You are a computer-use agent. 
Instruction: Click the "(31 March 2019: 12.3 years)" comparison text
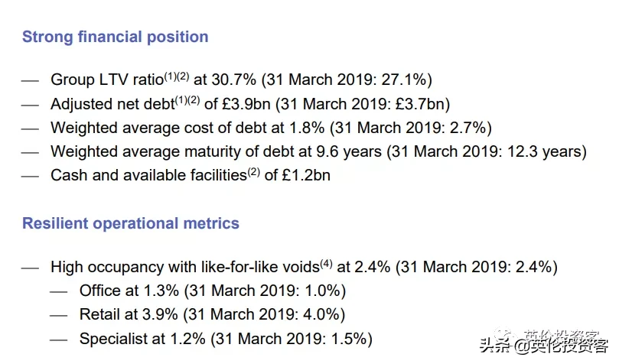pyautogui.click(x=488, y=151)
